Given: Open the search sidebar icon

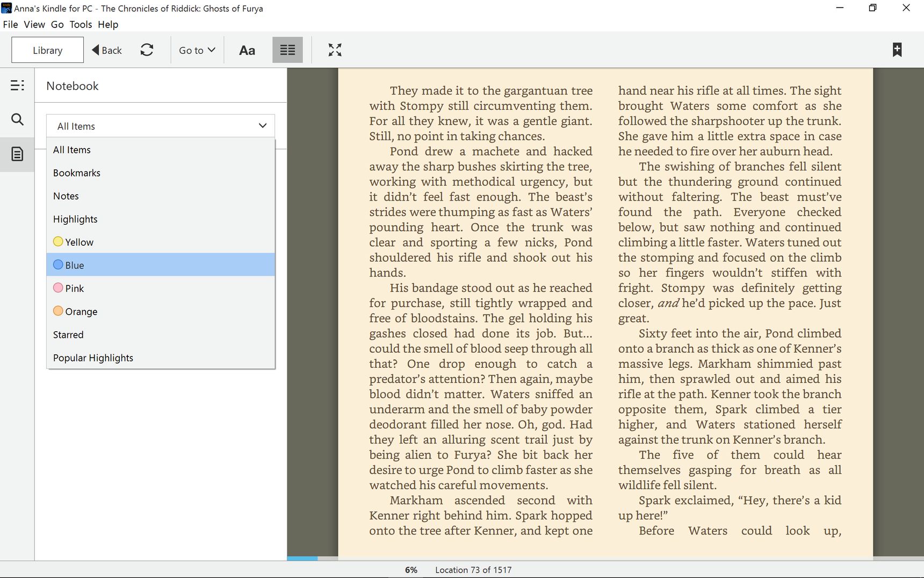Looking at the screenshot, I should coord(17,119).
